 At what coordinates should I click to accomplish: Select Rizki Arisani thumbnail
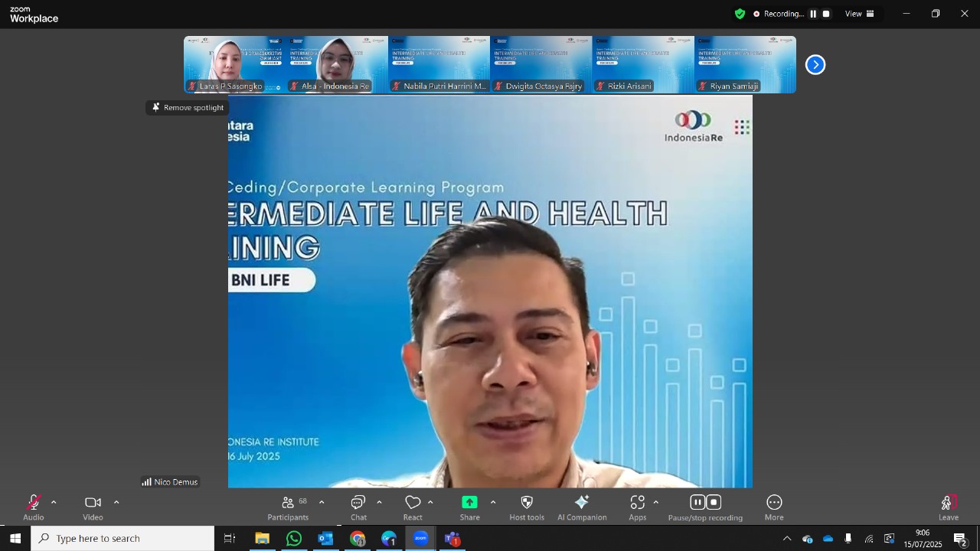[643, 64]
